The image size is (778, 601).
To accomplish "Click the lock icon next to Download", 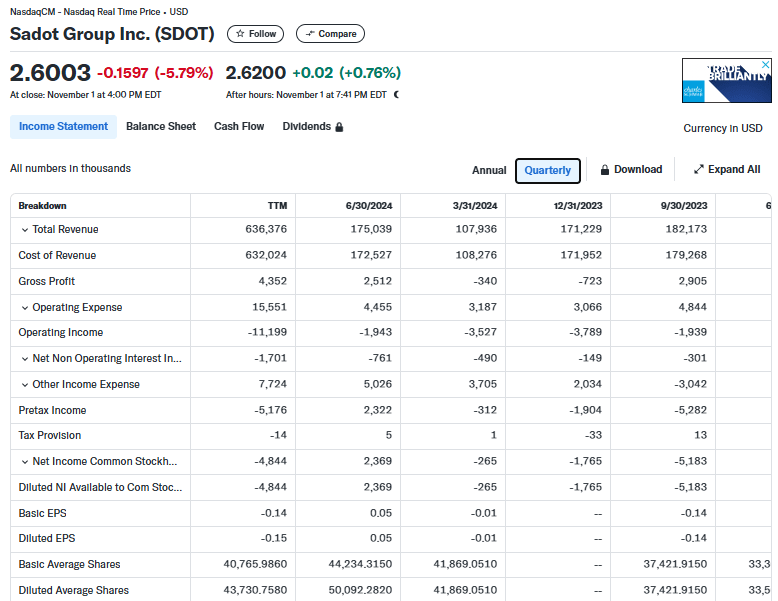I will point(605,170).
